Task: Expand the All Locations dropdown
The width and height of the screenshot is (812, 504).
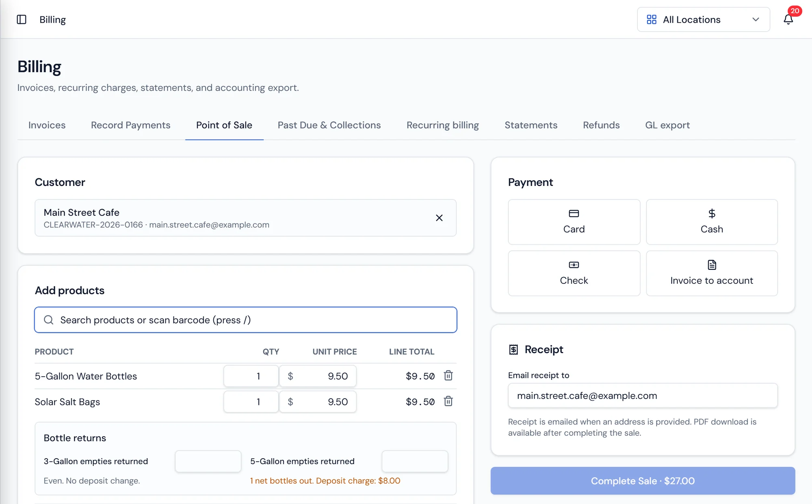Action: tap(703, 19)
